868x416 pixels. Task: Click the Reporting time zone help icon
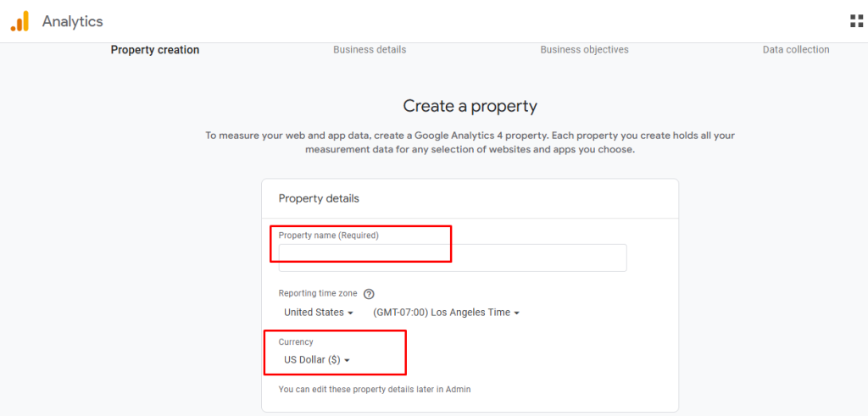click(x=369, y=294)
